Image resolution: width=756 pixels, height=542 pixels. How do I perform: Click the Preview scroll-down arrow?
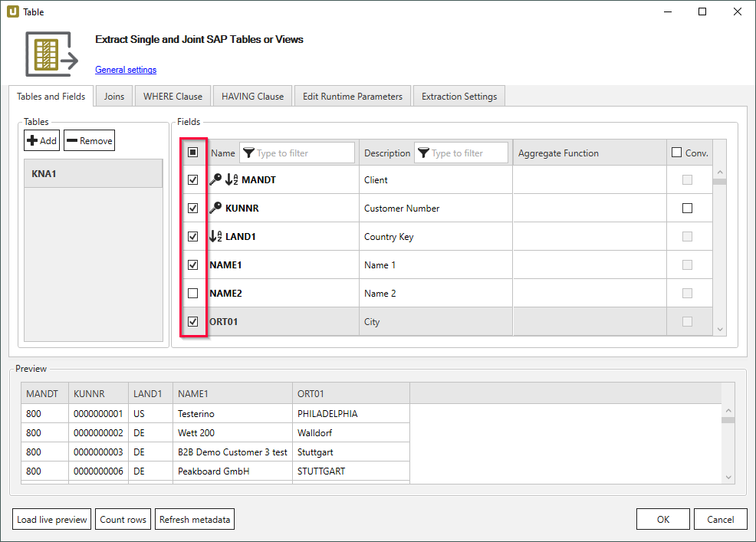coord(728,478)
